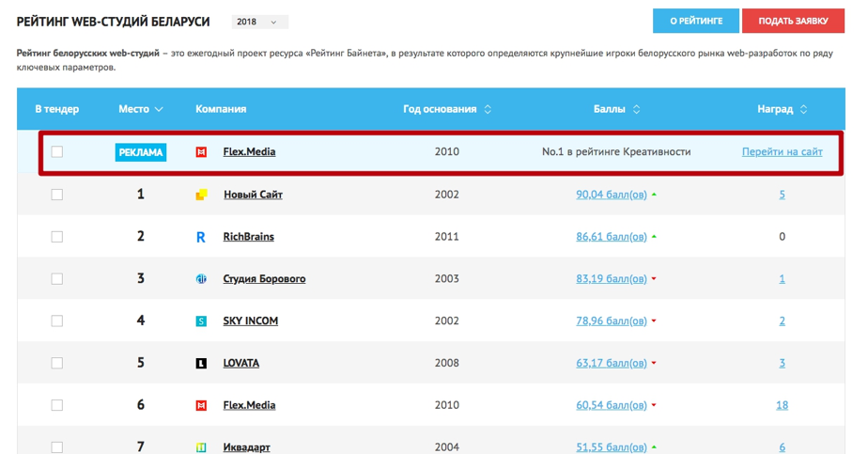Tick the tender checkbox for the ad Flex.Media row

pyautogui.click(x=57, y=151)
